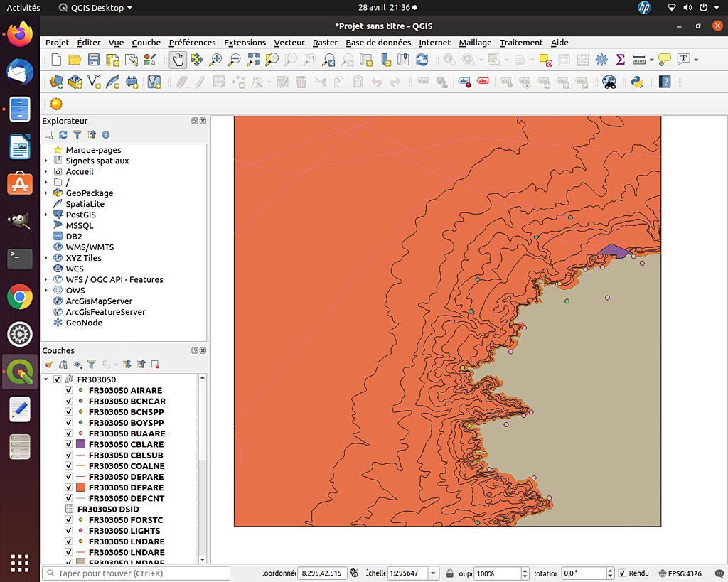Open the Couche menu
Image resolution: width=728 pixels, height=582 pixels.
pos(146,43)
